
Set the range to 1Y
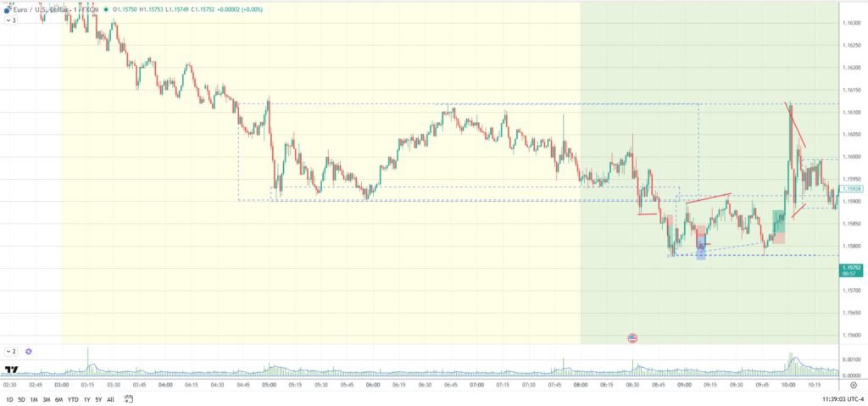pos(87,399)
